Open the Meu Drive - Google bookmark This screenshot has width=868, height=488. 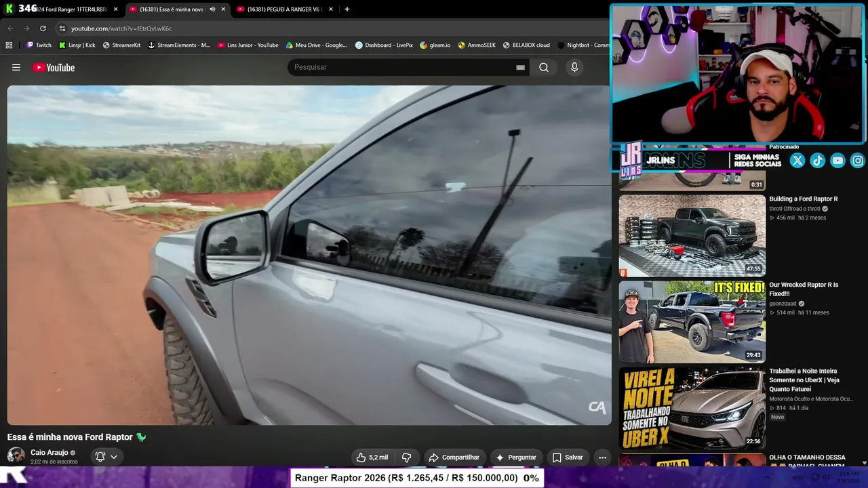[x=317, y=45]
